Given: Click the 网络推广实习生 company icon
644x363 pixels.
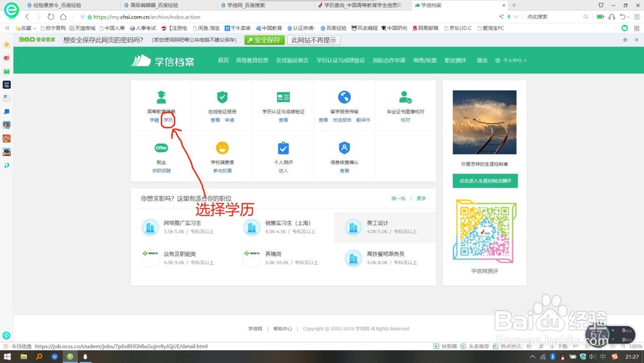Looking at the screenshot, I should (150, 227).
